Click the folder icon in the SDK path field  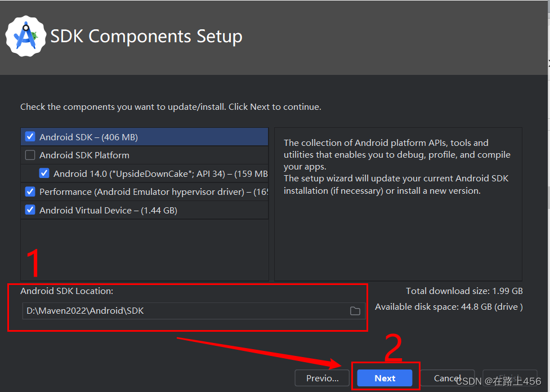[x=355, y=310]
